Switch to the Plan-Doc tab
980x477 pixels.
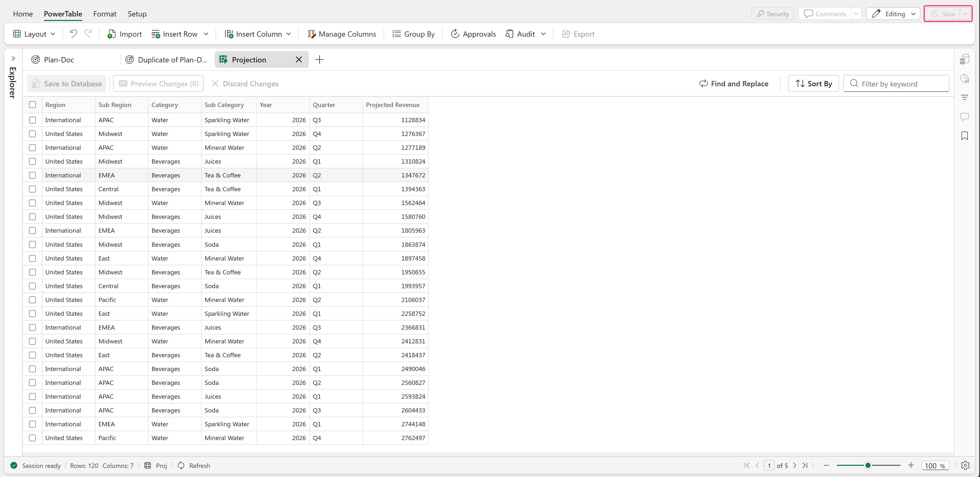tap(59, 60)
